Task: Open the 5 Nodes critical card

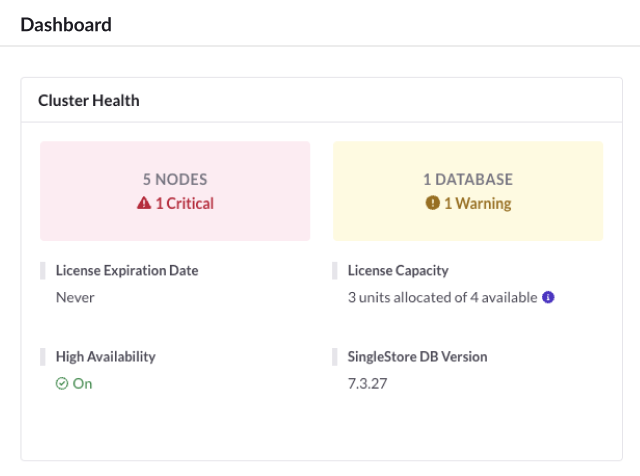Action: tap(175, 191)
